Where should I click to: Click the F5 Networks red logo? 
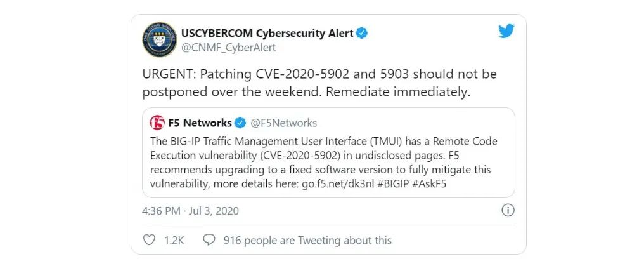click(x=157, y=123)
